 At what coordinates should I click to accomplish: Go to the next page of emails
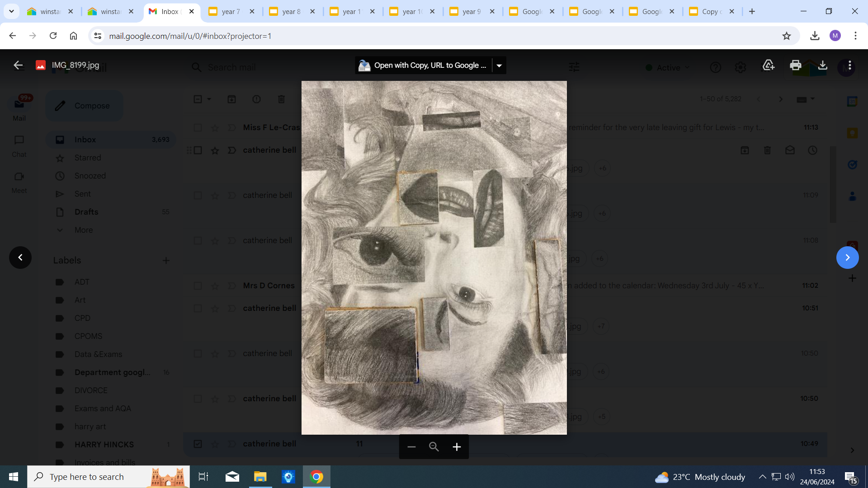(781, 99)
